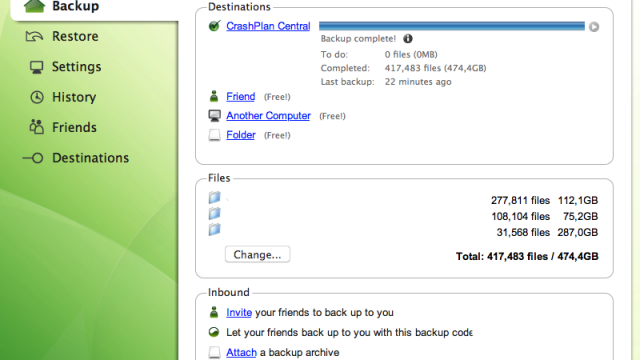
Task: Click the globe icon beside backup code text
Action: (214, 332)
